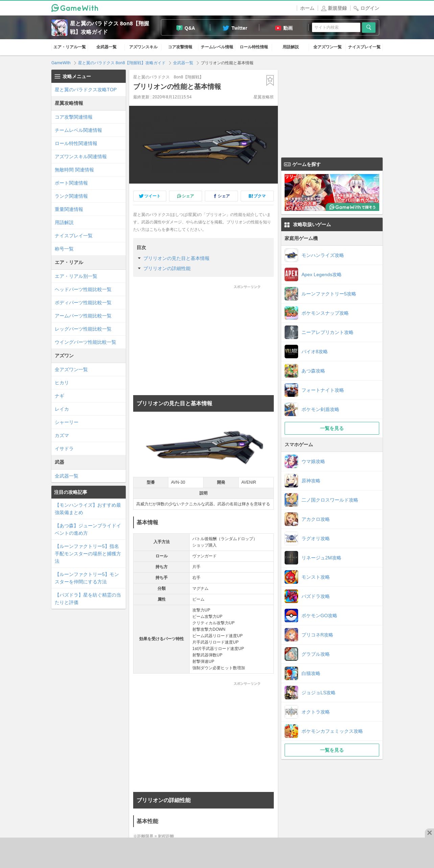Open the グラブル攻略 link
The width and height of the screenshot is (434, 868).
[x=316, y=654]
